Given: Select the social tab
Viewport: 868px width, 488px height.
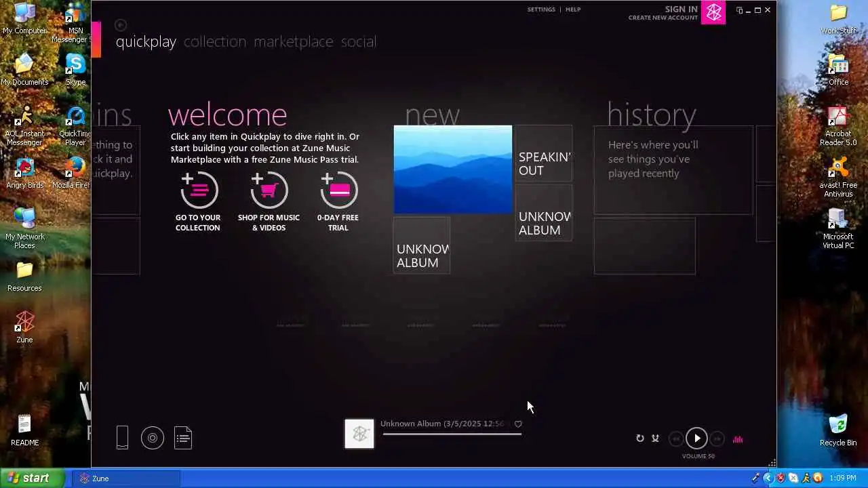Looking at the screenshot, I should point(359,42).
